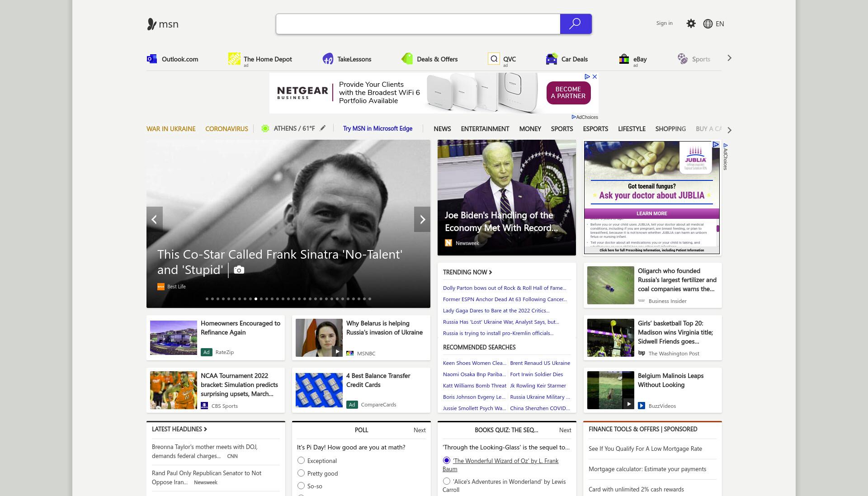Open QVC shortcut icon
This screenshot has height=496, width=868.
pyautogui.click(x=494, y=59)
